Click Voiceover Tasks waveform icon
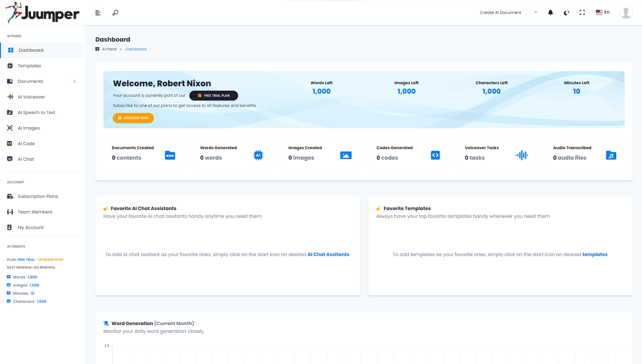The width and height of the screenshot is (642, 364). coord(522,155)
